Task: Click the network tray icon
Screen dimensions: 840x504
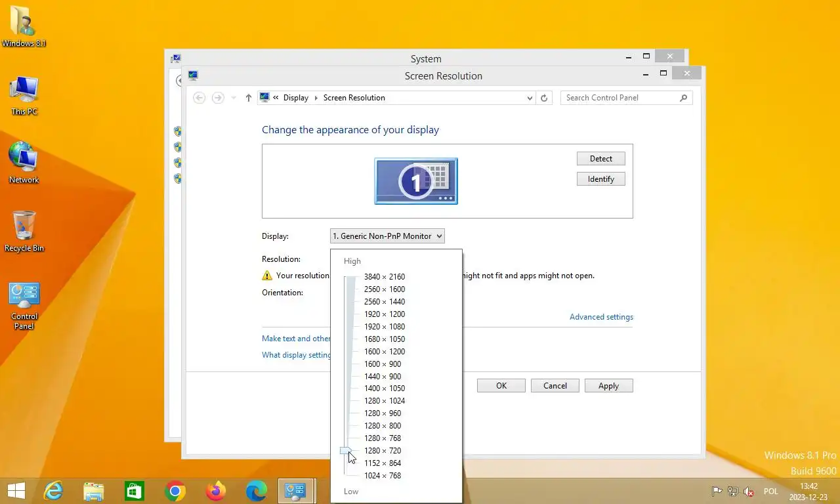Action: pos(733,491)
